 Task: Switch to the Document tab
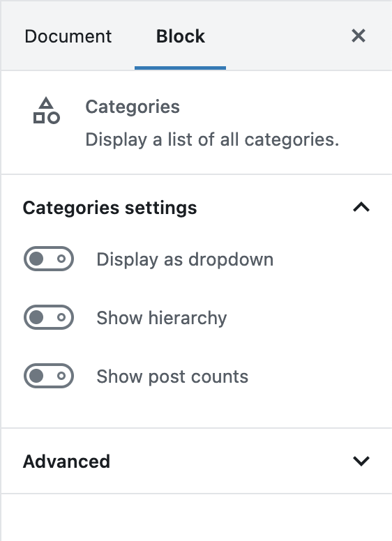click(x=68, y=36)
